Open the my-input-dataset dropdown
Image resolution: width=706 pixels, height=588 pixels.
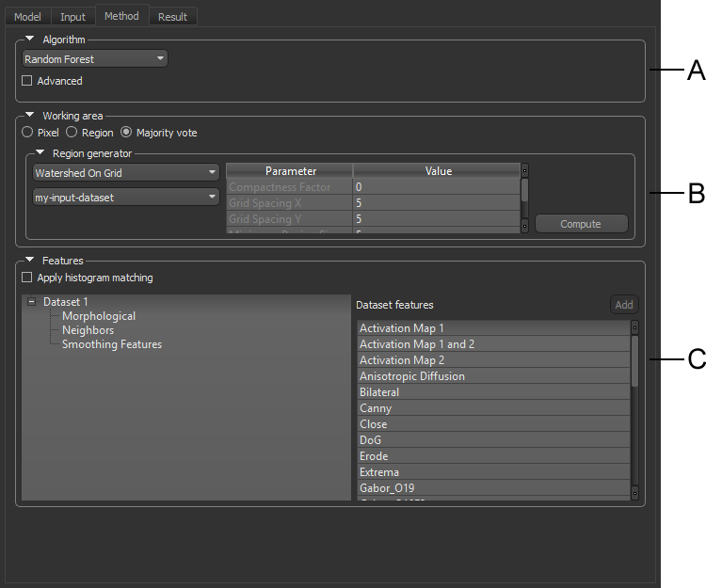125,198
